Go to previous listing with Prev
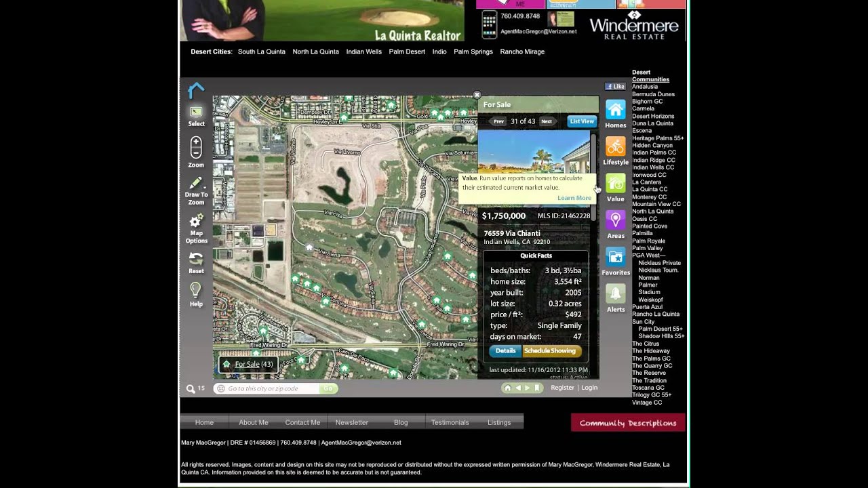Viewport: 868px width, 488px height. pos(498,121)
